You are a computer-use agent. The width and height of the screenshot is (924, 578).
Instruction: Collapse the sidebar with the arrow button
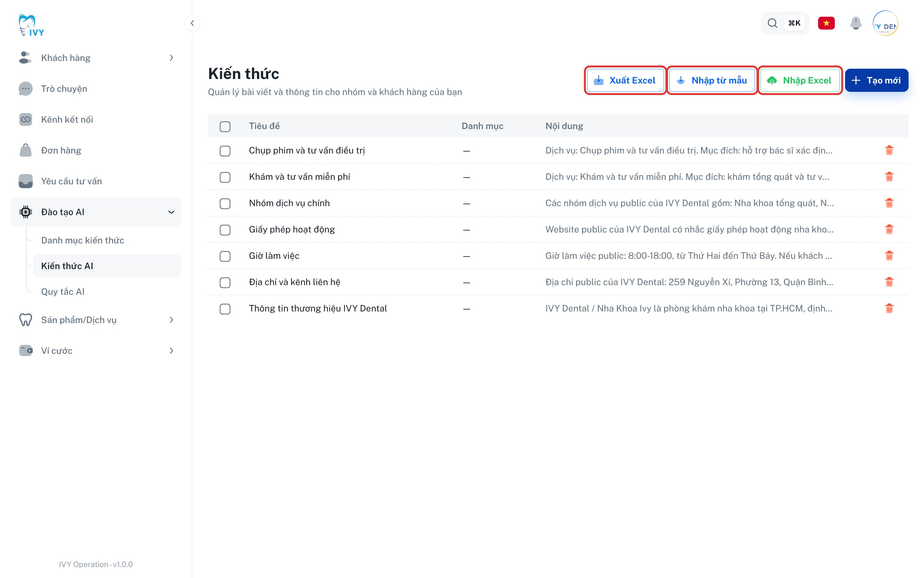pos(193,23)
